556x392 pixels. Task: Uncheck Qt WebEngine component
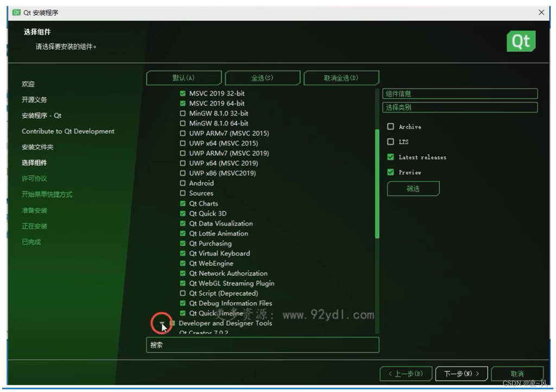(182, 263)
